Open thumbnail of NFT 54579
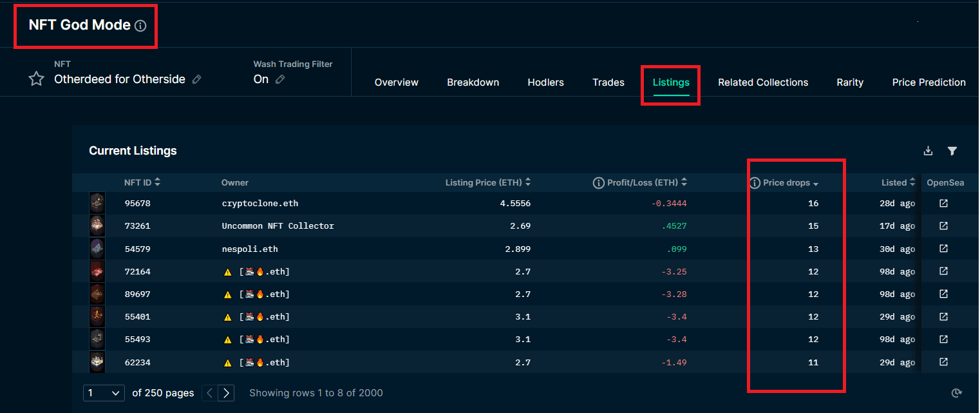Image resolution: width=980 pixels, height=413 pixels. coord(97,249)
